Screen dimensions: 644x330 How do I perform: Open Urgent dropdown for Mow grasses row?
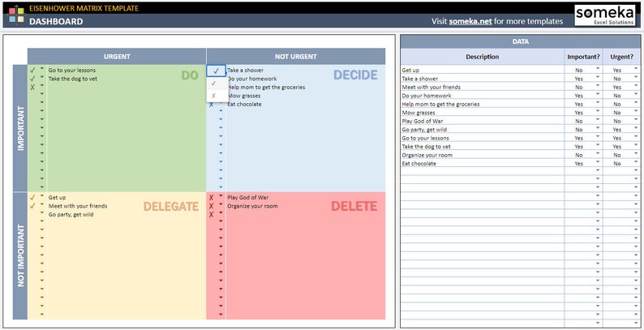[636, 111]
